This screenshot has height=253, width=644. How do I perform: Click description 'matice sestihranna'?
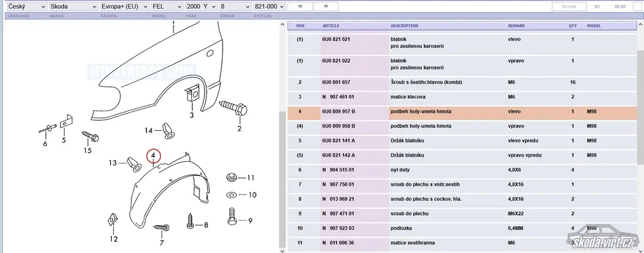coord(413,243)
